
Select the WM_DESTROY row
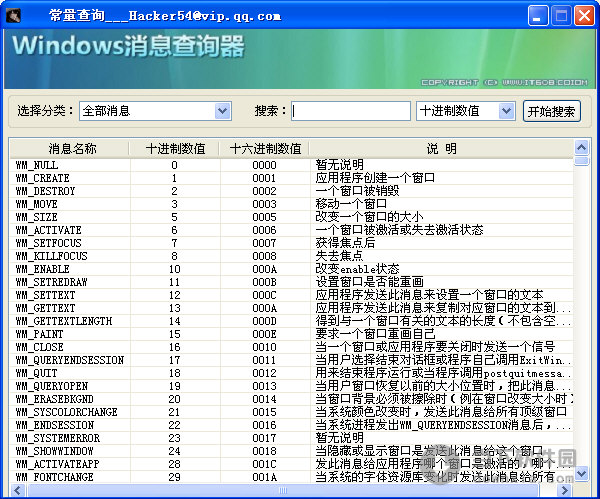point(292,191)
